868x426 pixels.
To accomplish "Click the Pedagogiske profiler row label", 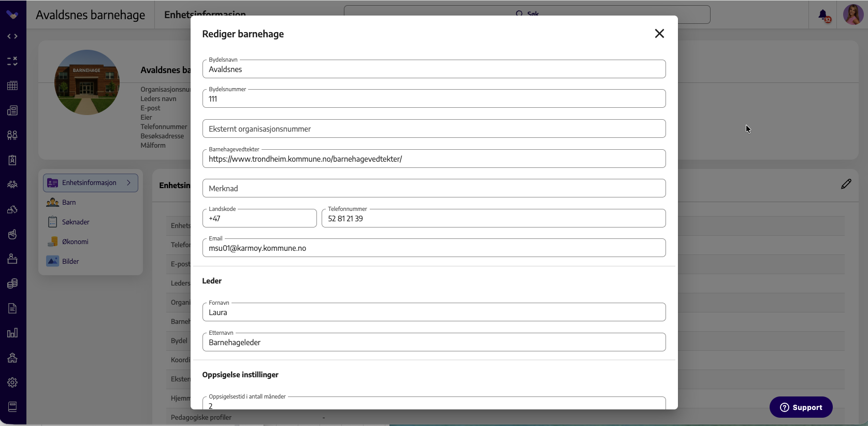I will click(201, 418).
